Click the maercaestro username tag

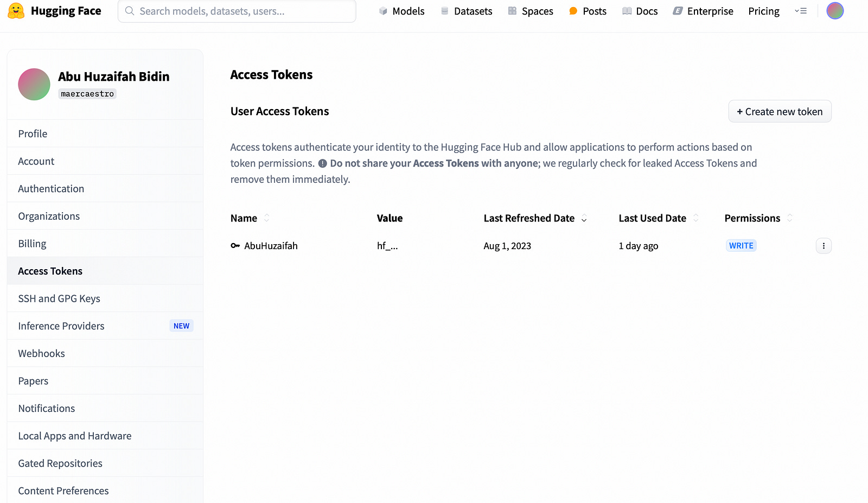[87, 94]
